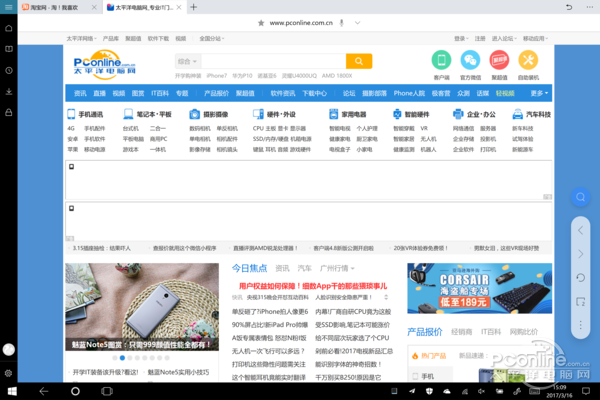Viewport: 600px width, 400px height.
Task: Expand the address bar chevron dropdown
Action: pyautogui.click(x=357, y=23)
